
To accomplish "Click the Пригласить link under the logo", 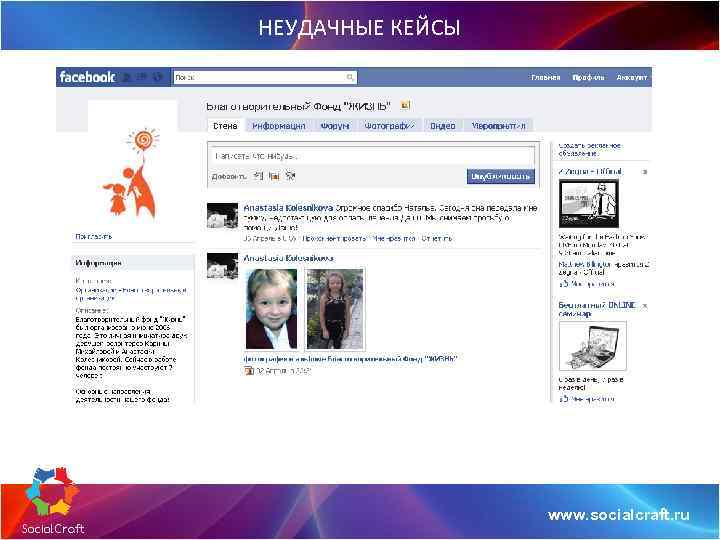I will [94, 236].
